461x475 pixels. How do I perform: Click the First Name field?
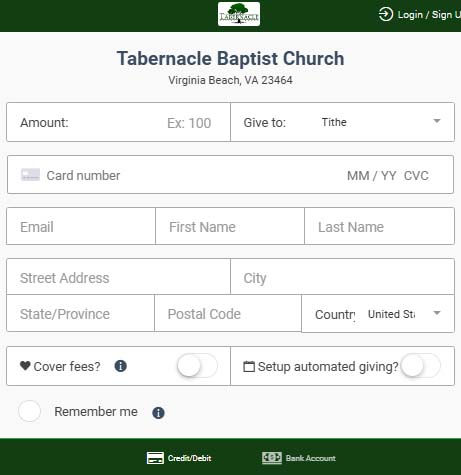(230, 226)
